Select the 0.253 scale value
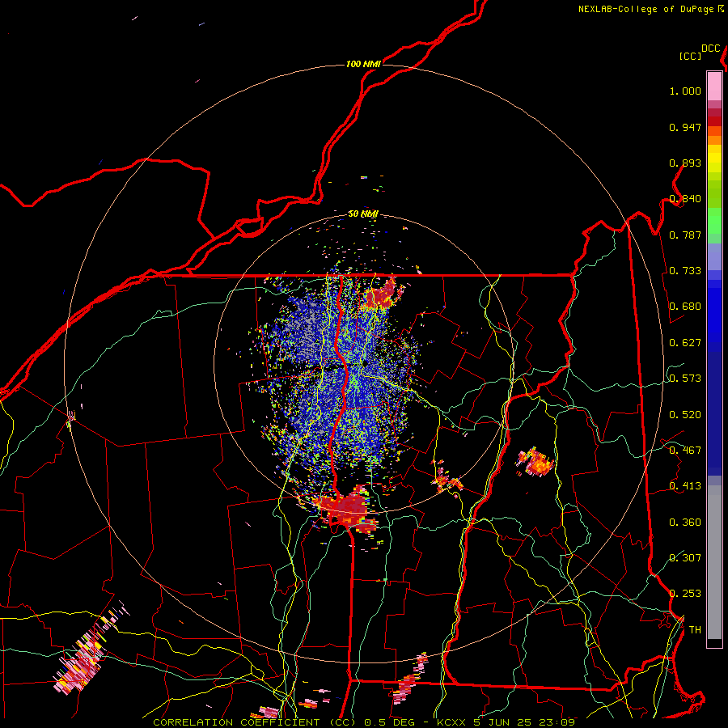This screenshot has width=728, height=728. click(685, 594)
